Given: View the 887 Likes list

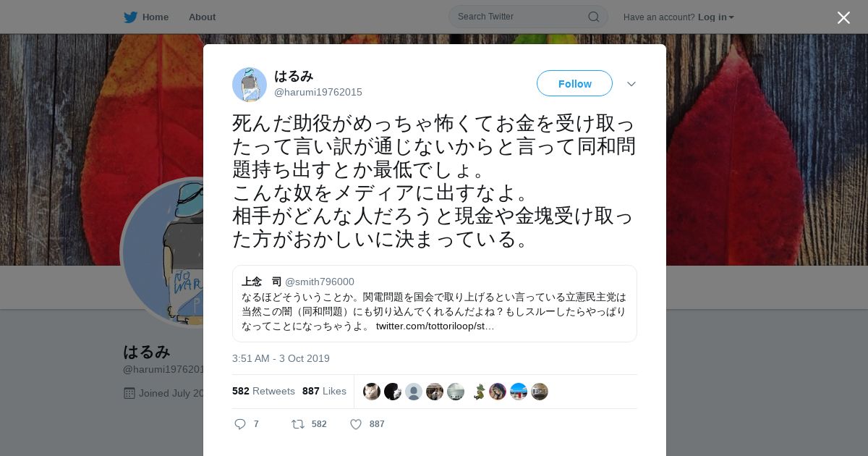Looking at the screenshot, I should pyautogui.click(x=324, y=391).
